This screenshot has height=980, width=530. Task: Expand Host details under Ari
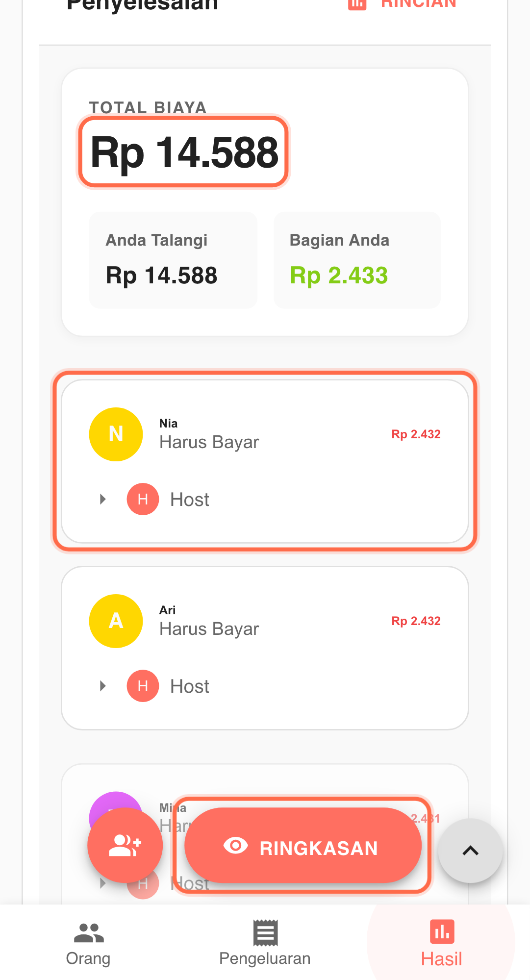pos(102,686)
